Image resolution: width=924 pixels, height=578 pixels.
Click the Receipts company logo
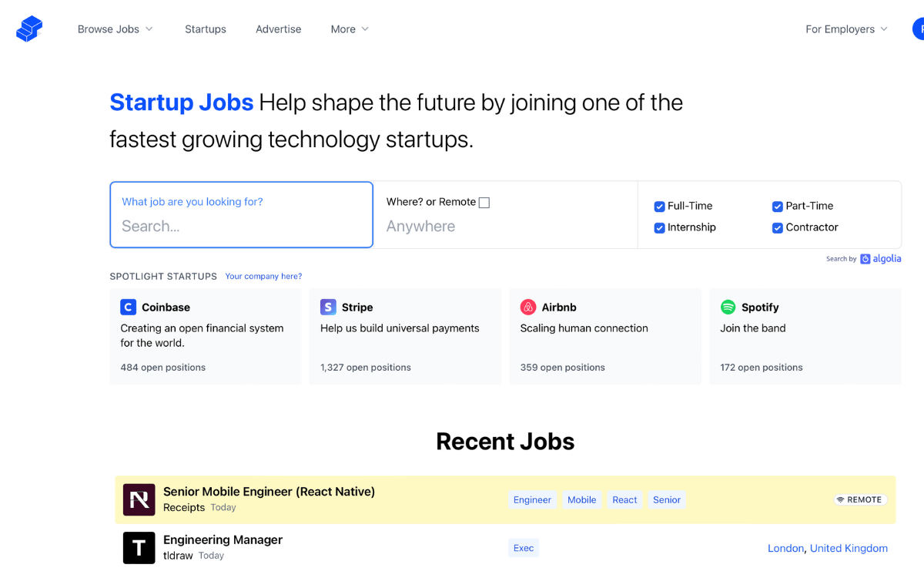[139, 499]
